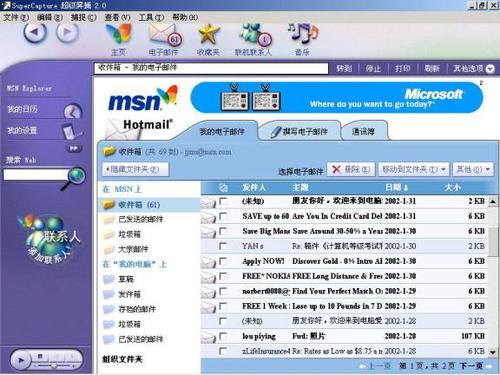Screen dimensions: 500x375
Task: Open the Fwd: 照片 email from lou piying
Action: click(308, 336)
